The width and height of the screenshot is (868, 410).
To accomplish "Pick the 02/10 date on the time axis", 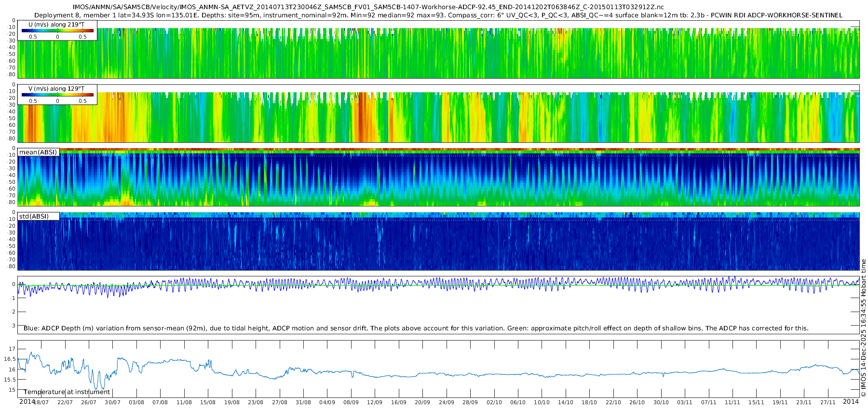I will click(x=494, y=403).
